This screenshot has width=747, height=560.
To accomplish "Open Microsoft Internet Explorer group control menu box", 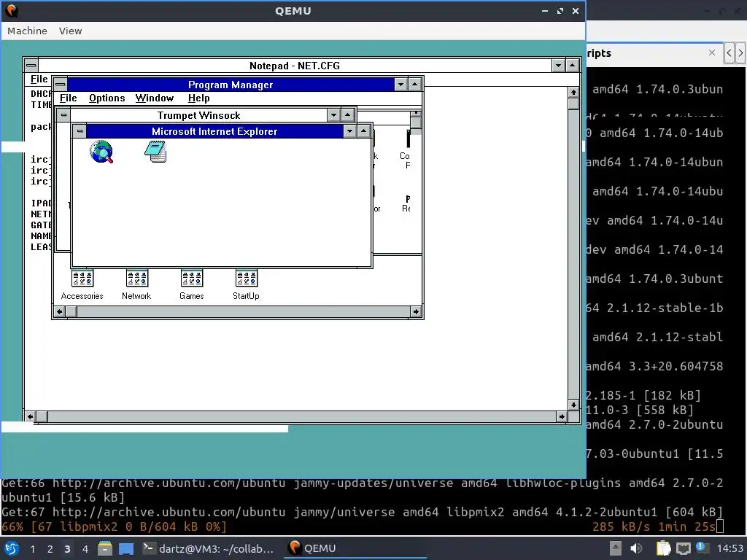I will pyautogui.click(x=80, y=131).
